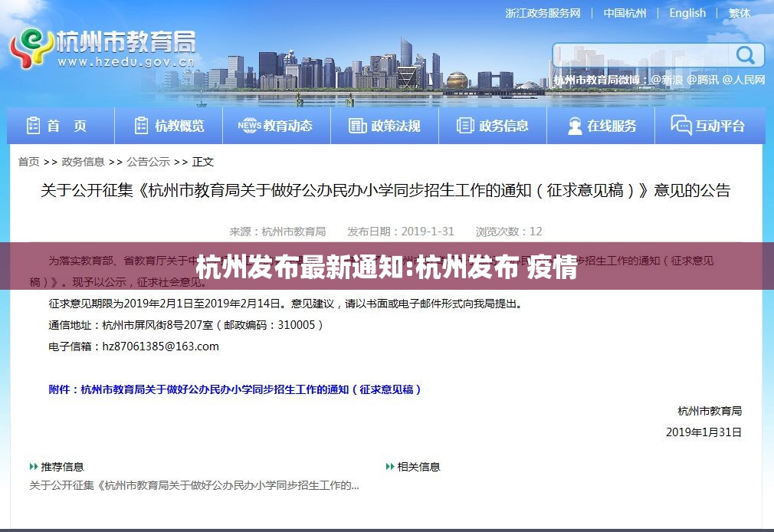Viewport: 774px width, 532px height.
Task: Click the 来源：杭州市教育局 source text
Action: tap(277, 232)
